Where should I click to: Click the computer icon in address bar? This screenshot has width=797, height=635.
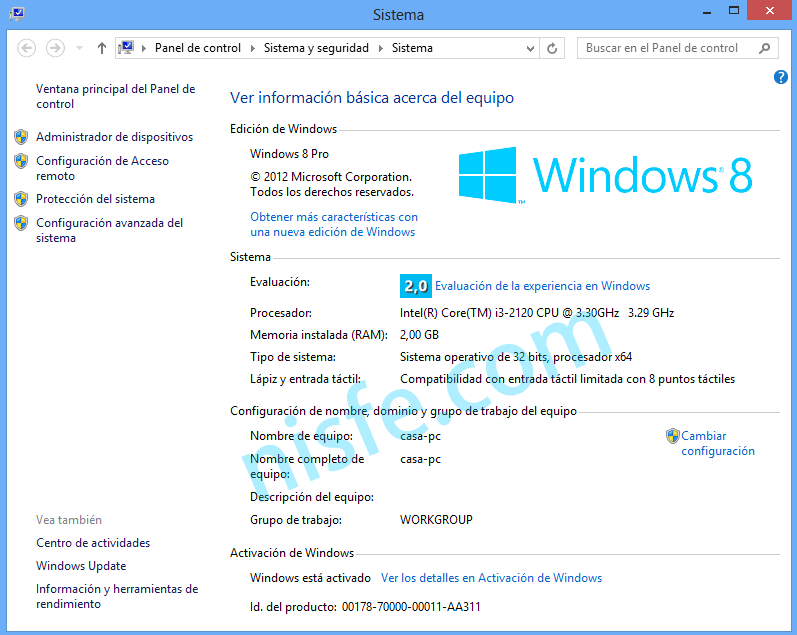[x=126, y=48]
